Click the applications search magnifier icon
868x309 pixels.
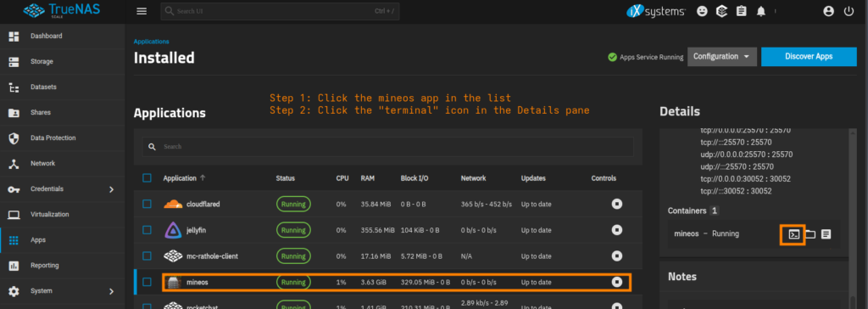click(153, 147)
